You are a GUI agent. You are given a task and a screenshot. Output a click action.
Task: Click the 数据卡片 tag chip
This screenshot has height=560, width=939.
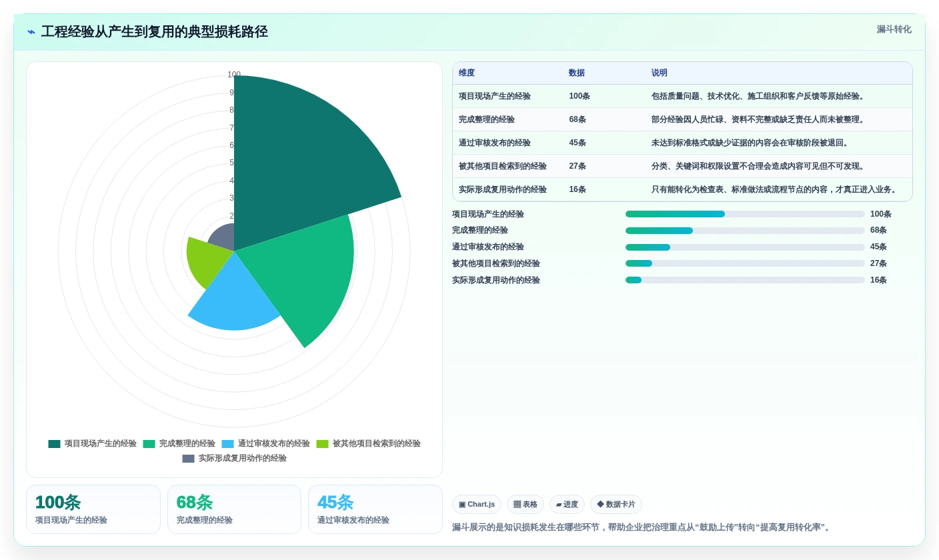tap(616, 505)
